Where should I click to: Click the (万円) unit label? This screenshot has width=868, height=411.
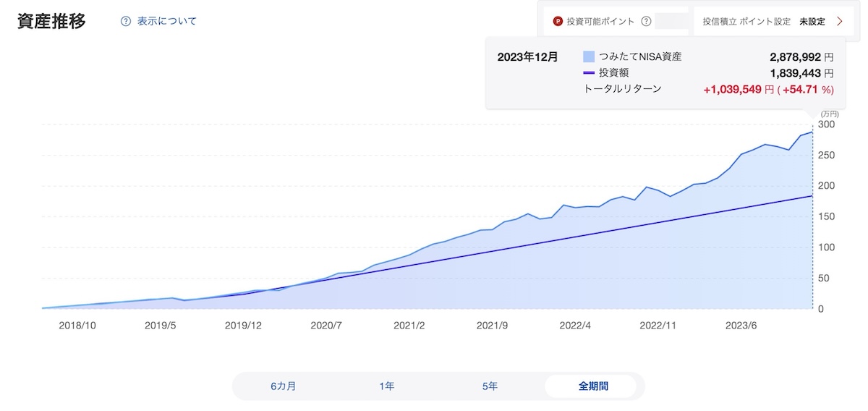pos(830,114)
